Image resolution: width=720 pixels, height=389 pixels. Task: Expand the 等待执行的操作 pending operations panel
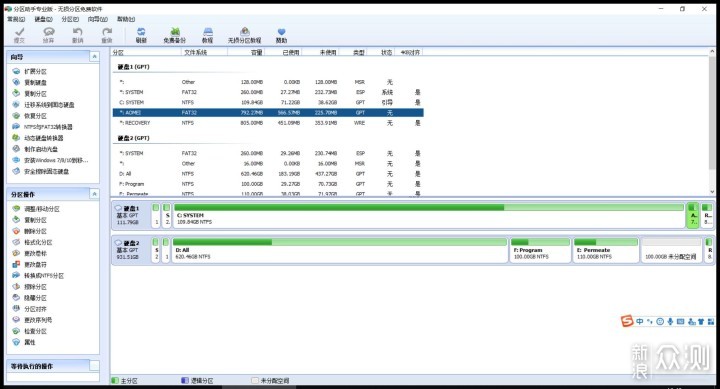click(x=94, y=366)
